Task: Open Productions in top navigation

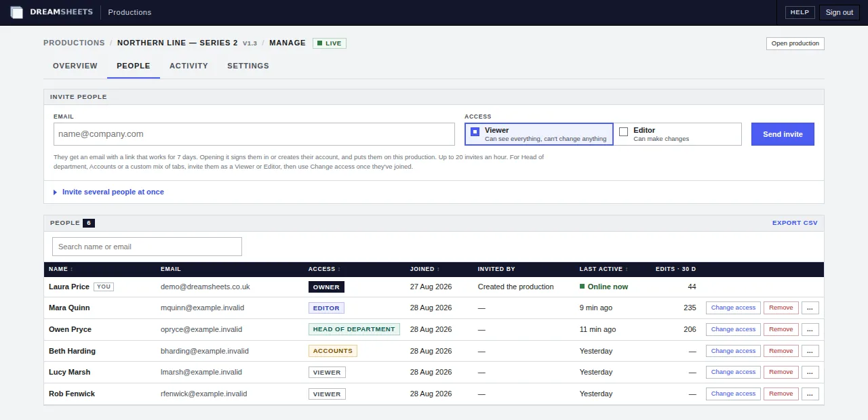Action: tap(130, 12)
